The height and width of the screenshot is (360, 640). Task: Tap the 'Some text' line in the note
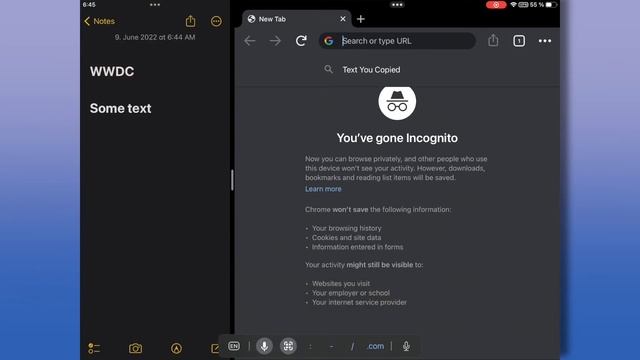tap(120, 108)
